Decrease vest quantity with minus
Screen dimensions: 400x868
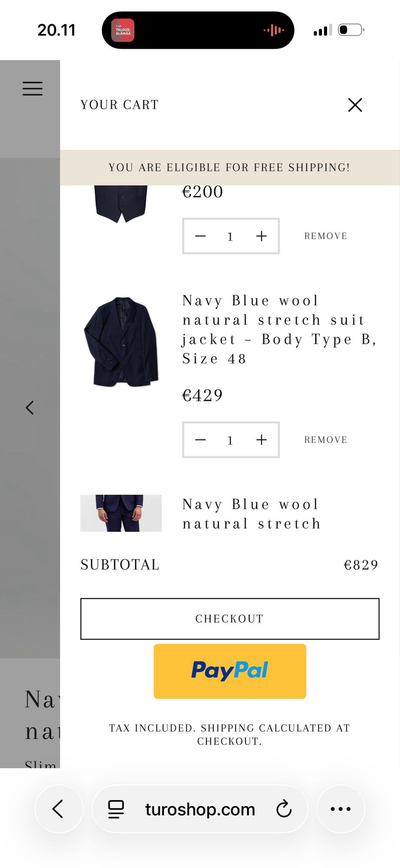(x=200, y=236)
